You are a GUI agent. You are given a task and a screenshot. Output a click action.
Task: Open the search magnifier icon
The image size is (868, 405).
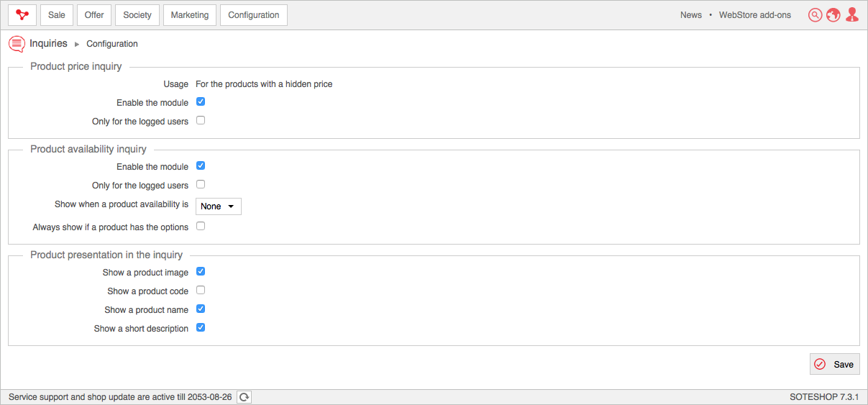tap(815, 15)
